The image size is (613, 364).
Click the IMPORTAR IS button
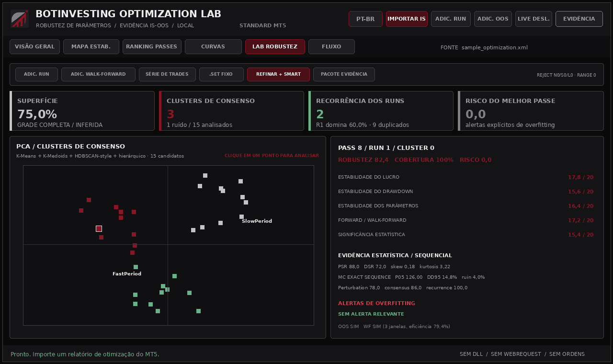pyautogui.click(x=407, y=19)
